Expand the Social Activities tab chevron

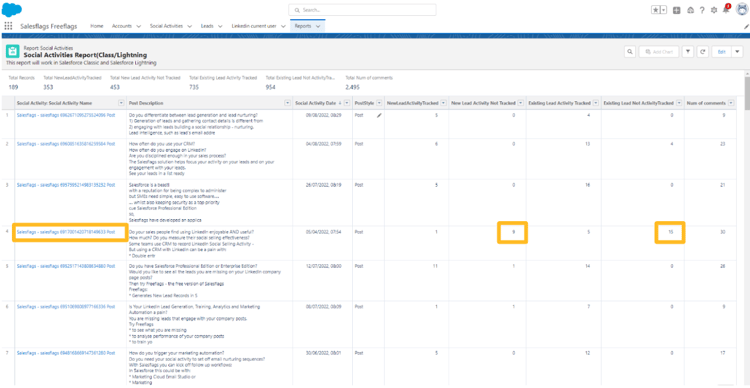click(189, 26)
